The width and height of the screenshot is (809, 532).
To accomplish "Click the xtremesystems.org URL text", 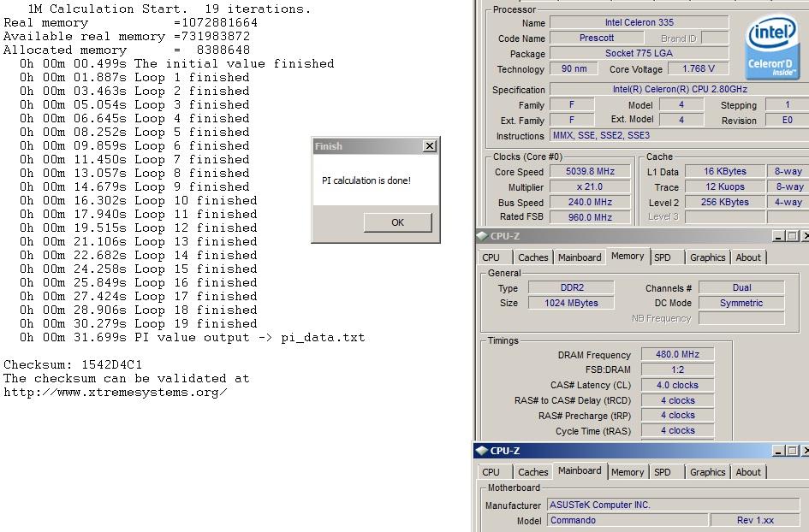I will [x=116, y=392].
